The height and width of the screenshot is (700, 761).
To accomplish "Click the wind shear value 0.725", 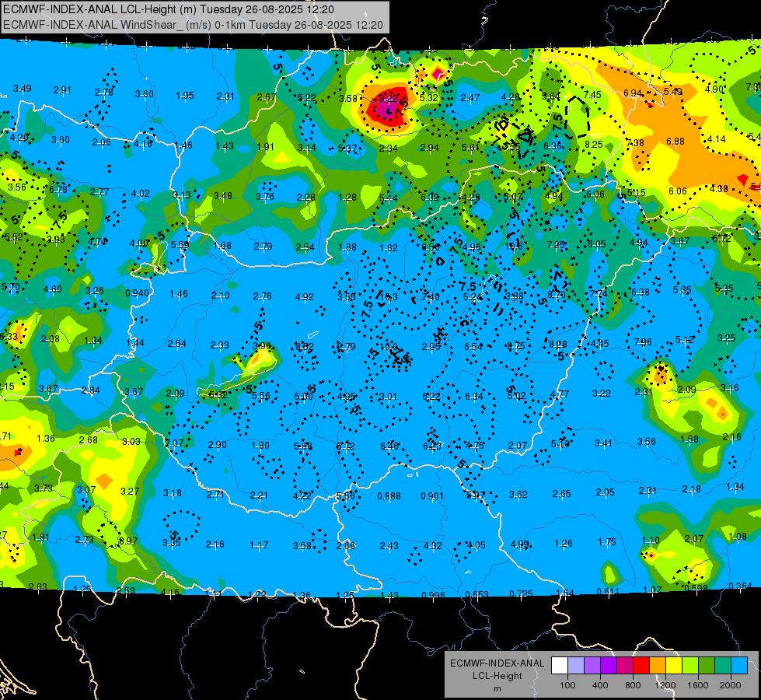I will pyautogui.click(x=522, y=593).
